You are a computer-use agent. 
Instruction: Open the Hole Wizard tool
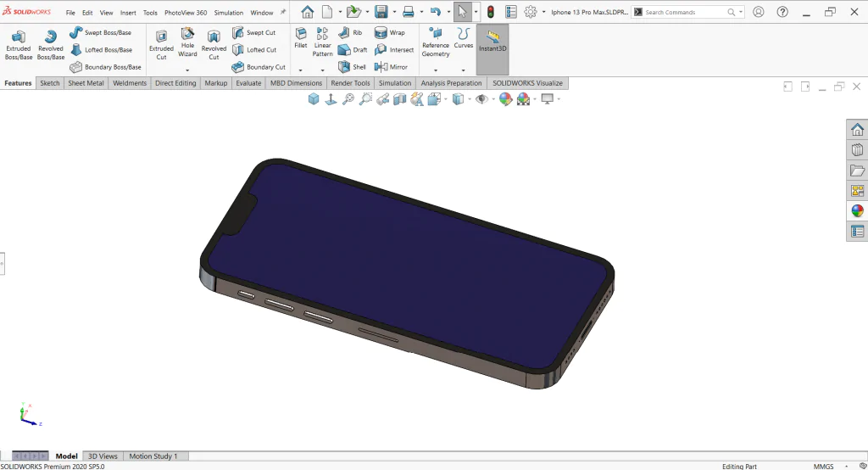(x=187, y=42)
